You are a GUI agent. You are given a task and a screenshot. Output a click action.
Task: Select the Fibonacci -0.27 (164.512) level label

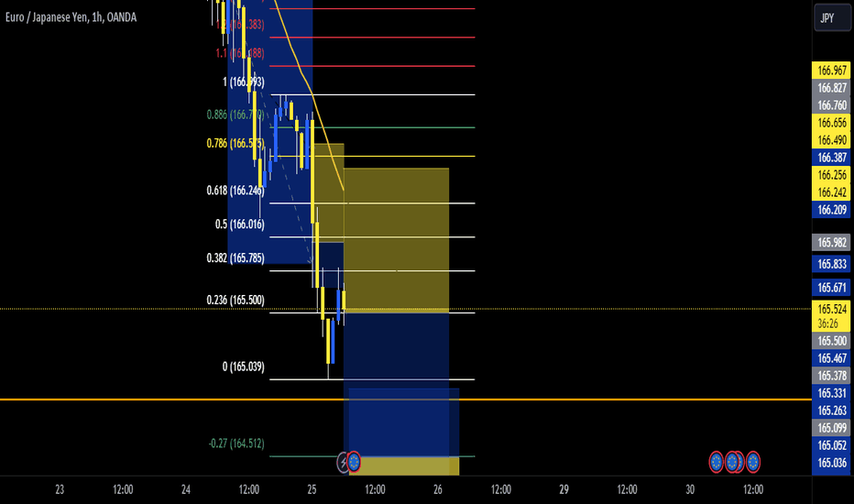click(236, 444)
